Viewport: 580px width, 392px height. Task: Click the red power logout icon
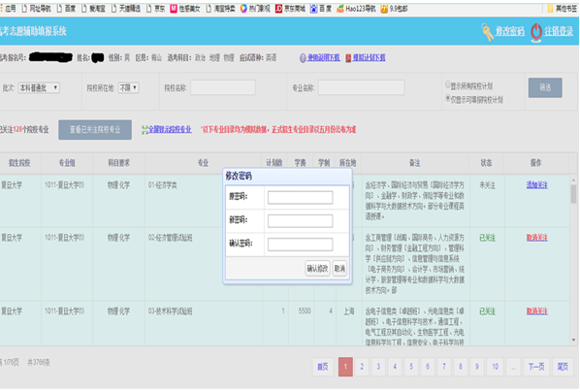(536, 32)
